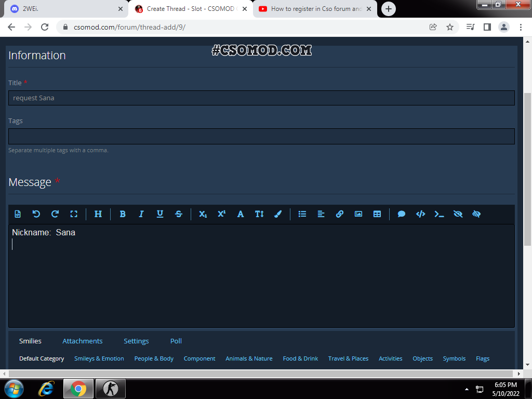Image resolution: width=532 pixels, height=399 pixels.
Task: Apply strikethrough formatting
Action: point(179,214)
